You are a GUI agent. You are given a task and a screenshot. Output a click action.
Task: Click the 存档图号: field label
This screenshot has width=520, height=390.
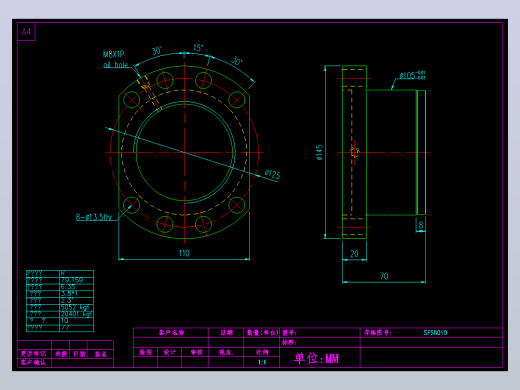click(x=377, y=333)
